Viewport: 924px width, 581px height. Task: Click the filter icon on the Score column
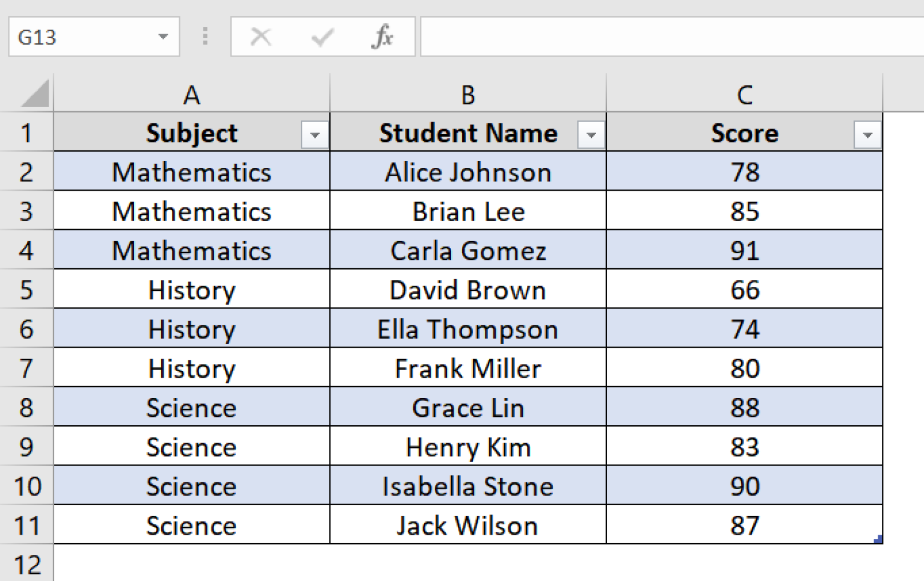pyautogui.click(x=867, y=134)
